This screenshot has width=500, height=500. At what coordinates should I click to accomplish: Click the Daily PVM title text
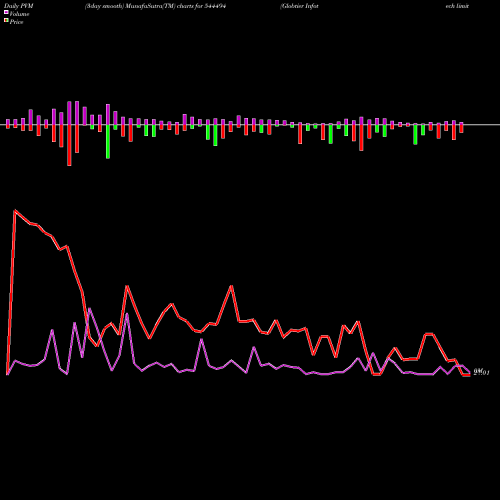(19, 6)
